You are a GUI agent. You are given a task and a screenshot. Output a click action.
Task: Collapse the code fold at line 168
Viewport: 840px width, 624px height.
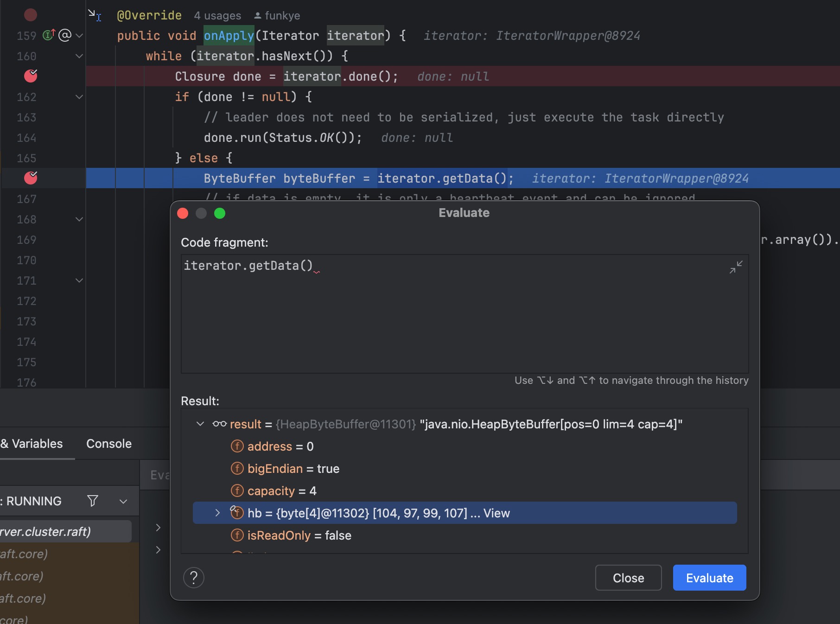tap(79, 219)
